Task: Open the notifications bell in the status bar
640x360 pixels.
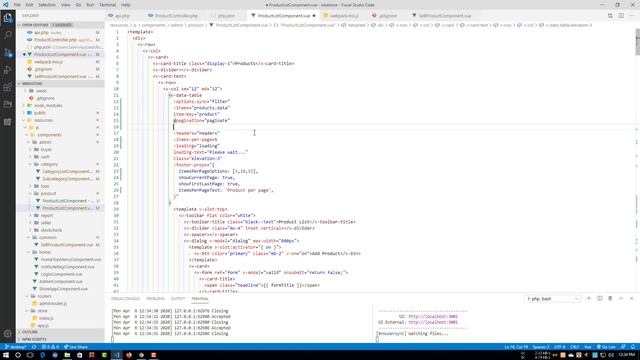Action: point(633,347)
